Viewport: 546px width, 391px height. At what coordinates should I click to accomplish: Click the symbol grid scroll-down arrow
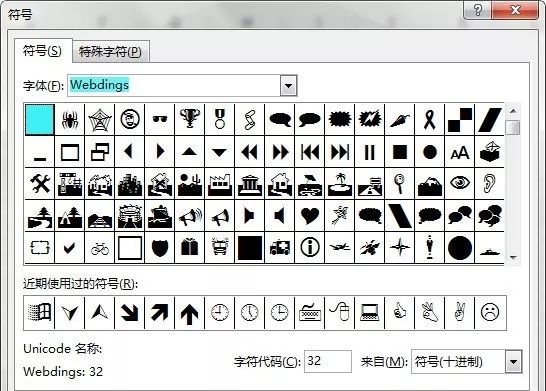(x=513, y=257)
